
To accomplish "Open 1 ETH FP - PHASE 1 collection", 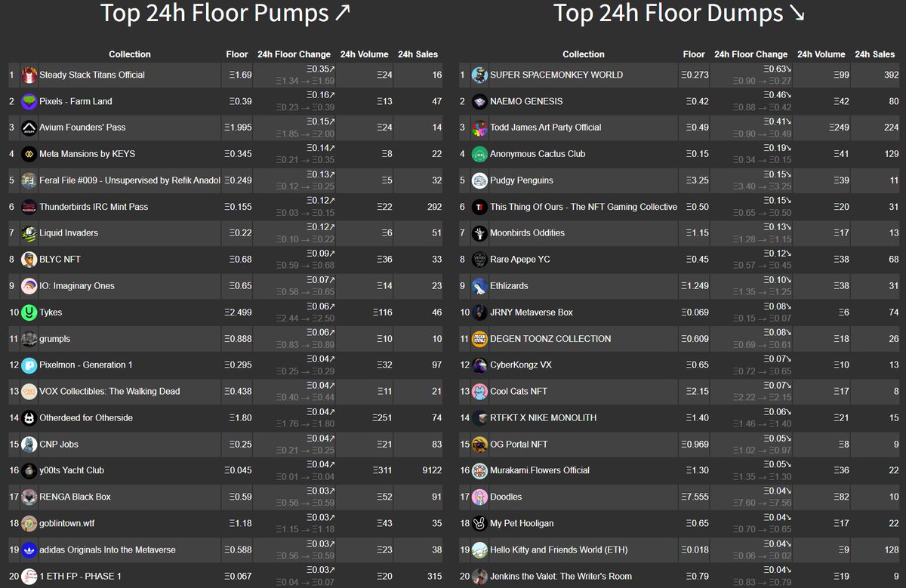I will pos(80,576).
